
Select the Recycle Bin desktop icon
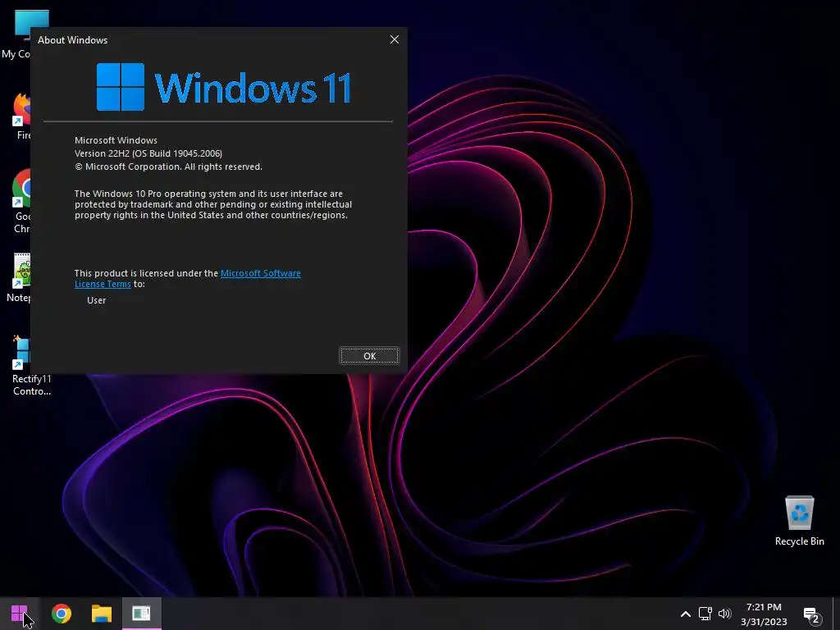coord(799,521)
